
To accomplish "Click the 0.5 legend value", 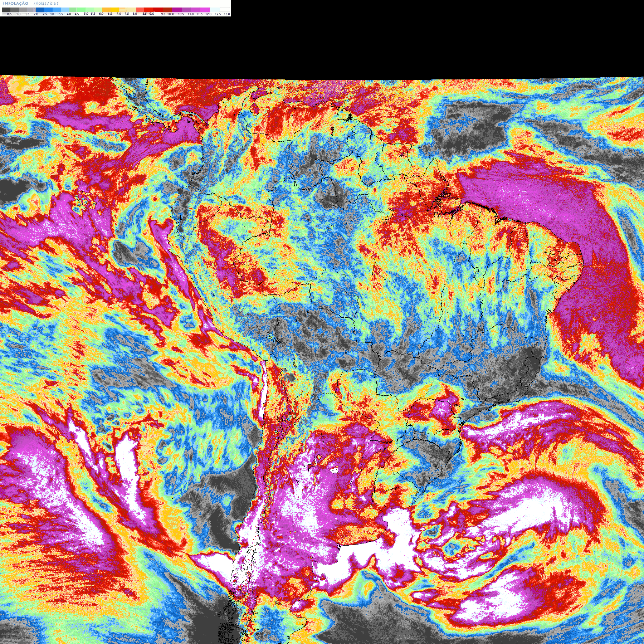I will pos(9,14).
